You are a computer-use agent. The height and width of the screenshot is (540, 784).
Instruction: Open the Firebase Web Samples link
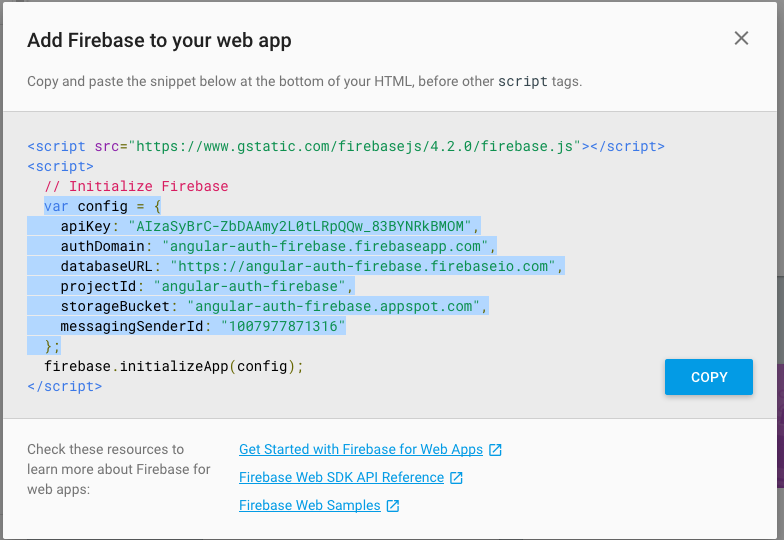click(x=309, y=506)
